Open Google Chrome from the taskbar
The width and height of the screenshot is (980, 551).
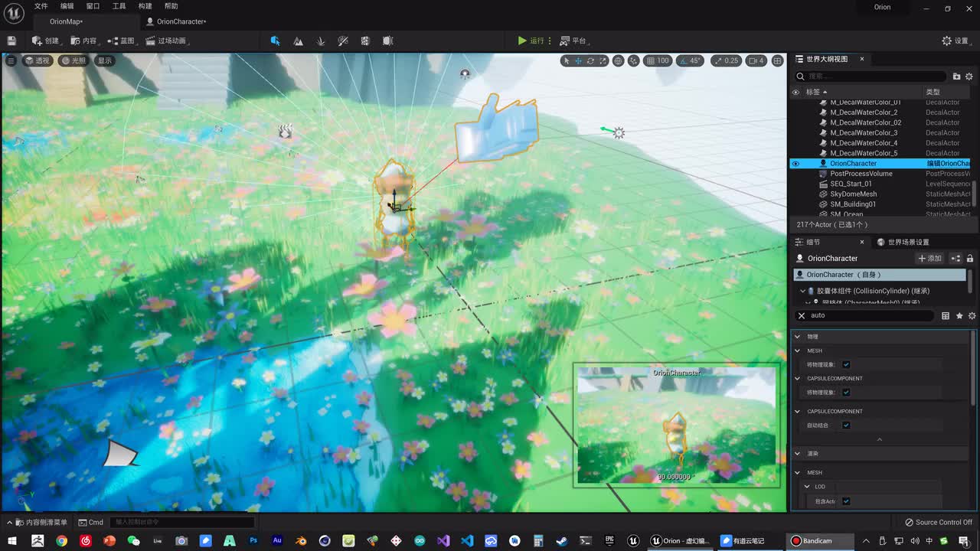click(x=61, y=540)
